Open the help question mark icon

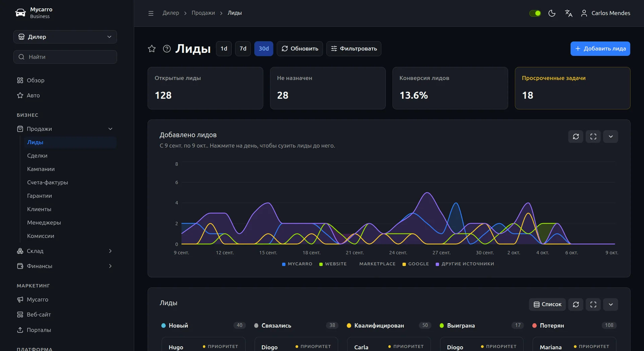(x=167, y=49)
